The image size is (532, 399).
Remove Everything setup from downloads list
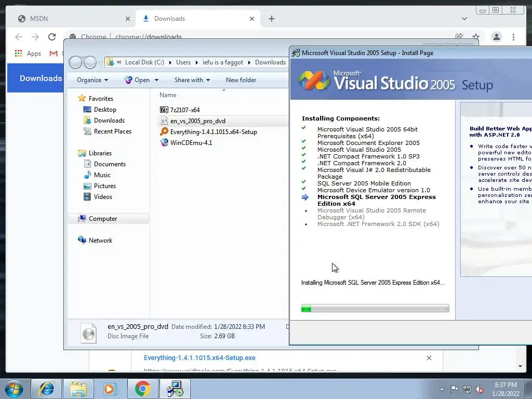(429, 358)
